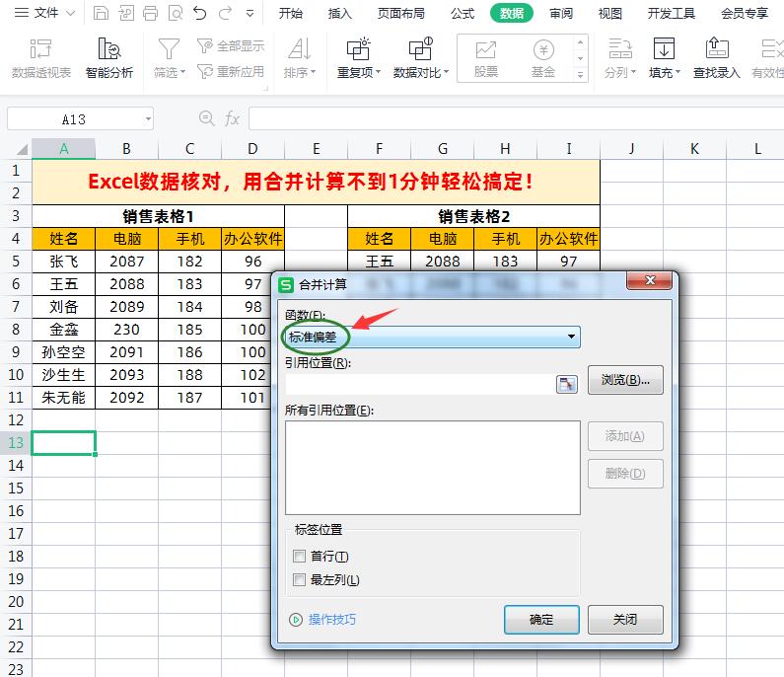Image resolution: width=784 pixels, height=677 pixels.
Task: Expand the Name Box dropdown arrow
Action: [x=148, y=119]
